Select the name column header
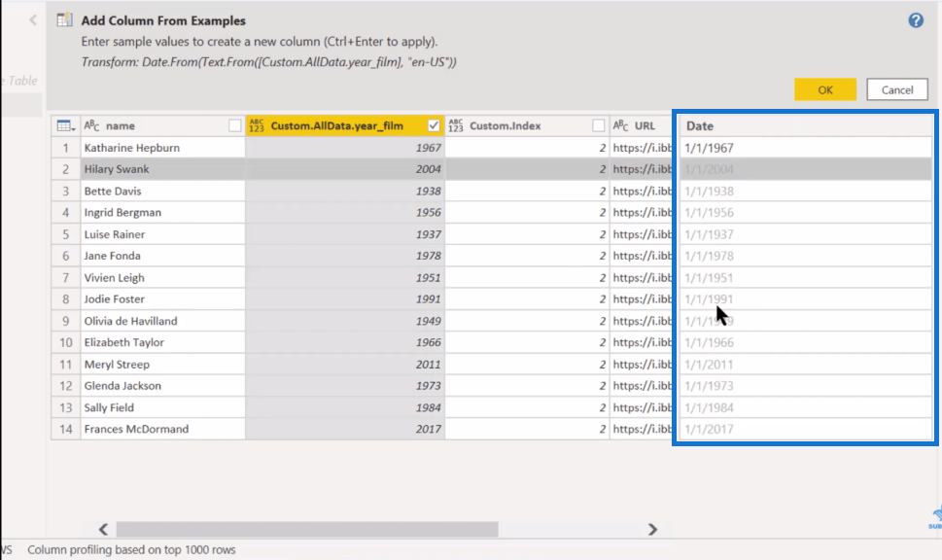Image resolution: width=942 pixels, height=560 pixels. pyautogui.click(x=163, y=125)
